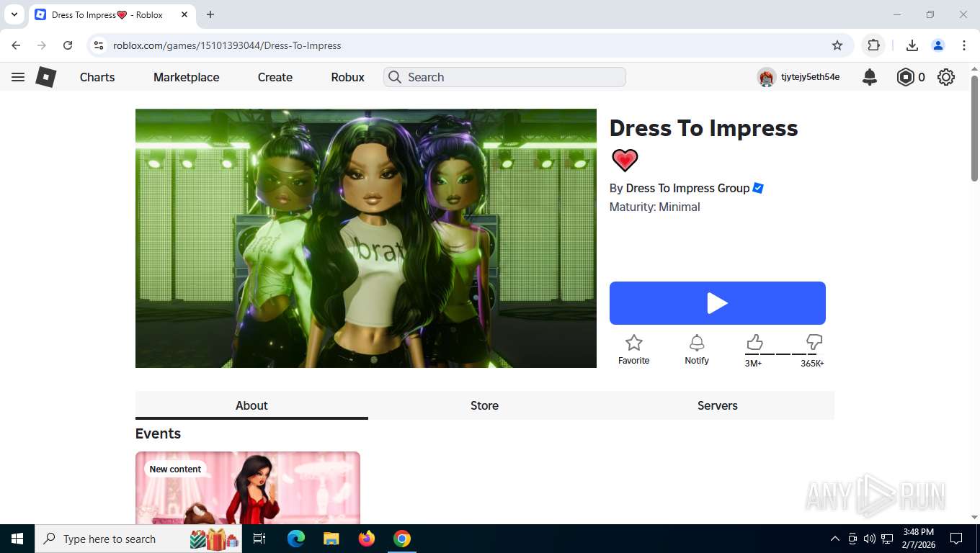The image size is (980, 553).
Task: Click the '365K+' dislikes count
Action: point(812,364)
